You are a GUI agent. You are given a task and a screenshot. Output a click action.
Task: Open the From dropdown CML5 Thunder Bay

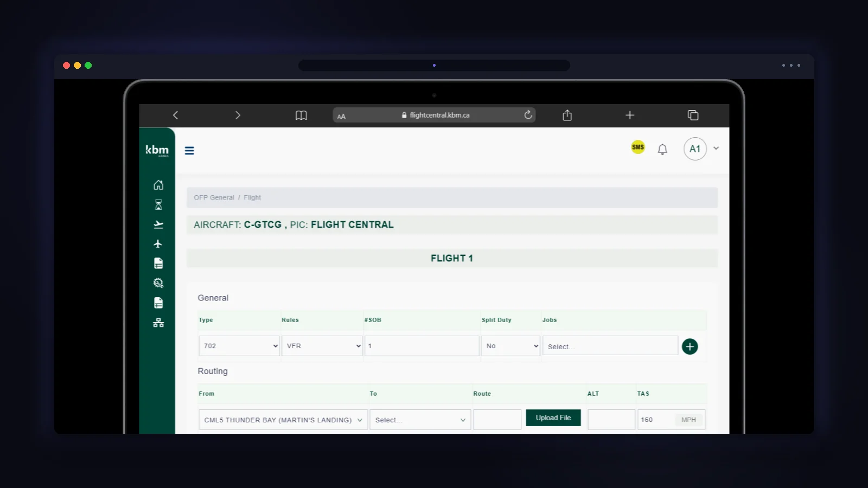[x=283, y=420]
